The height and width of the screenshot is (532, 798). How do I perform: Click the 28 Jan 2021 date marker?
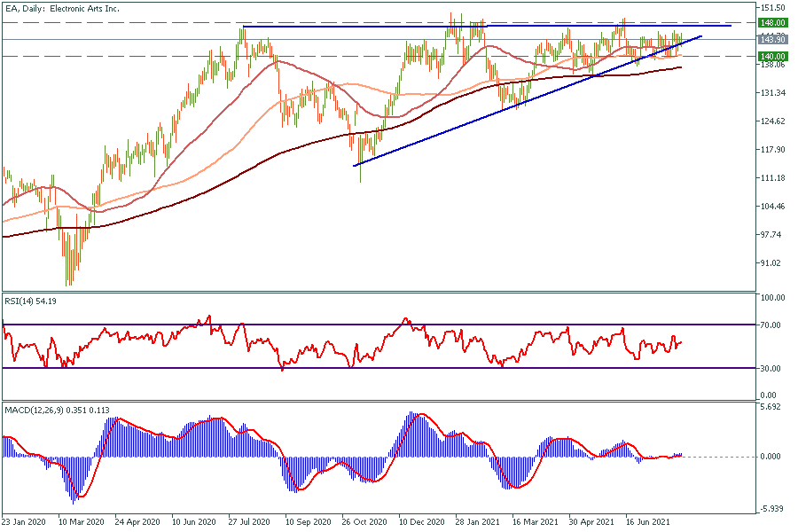(x=479, y=523)
